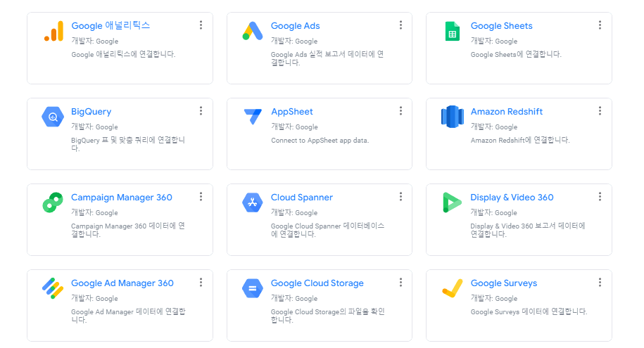Open Display & Video 360 more options
This screenshot has height=348, width=644.
tap(600, 197)
